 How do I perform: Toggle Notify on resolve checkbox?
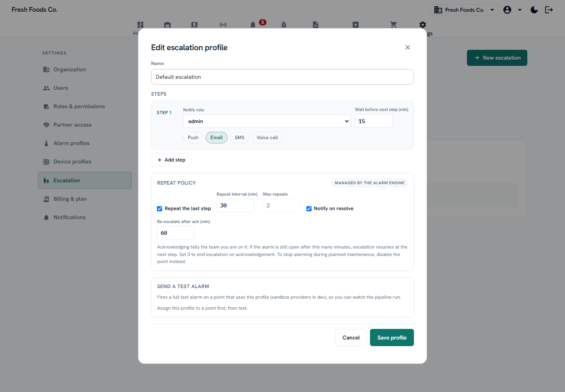tap(309, 209)
